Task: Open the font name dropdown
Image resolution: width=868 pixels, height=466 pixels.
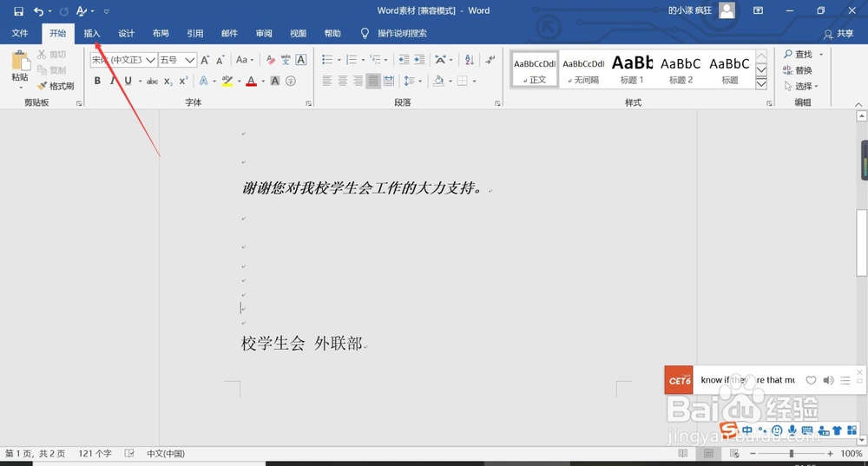Action: [150, 60]
